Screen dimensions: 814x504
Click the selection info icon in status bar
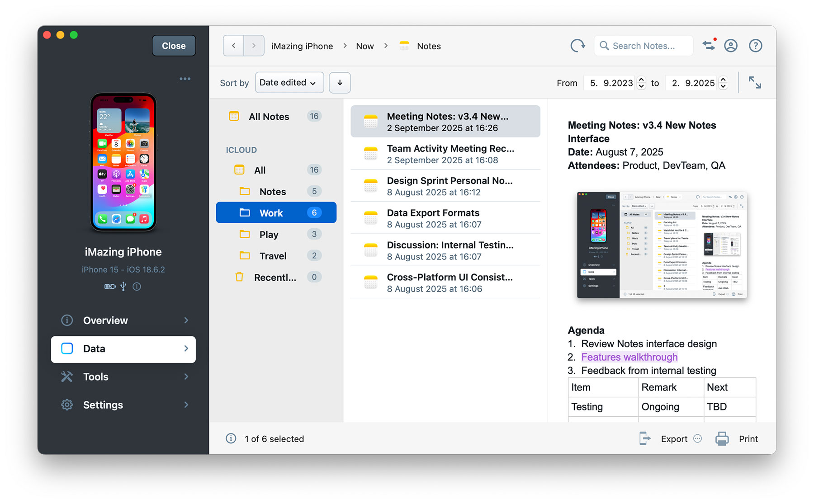(x=231, y=439)
